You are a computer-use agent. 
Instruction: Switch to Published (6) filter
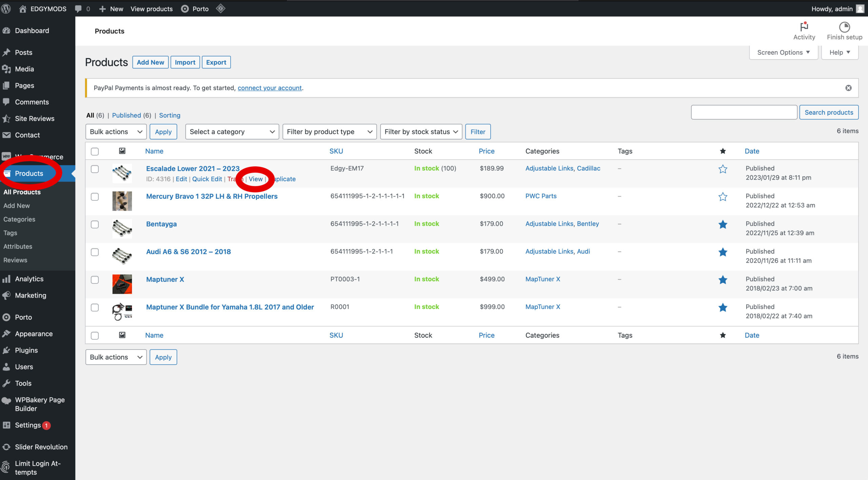click(132, 115)
